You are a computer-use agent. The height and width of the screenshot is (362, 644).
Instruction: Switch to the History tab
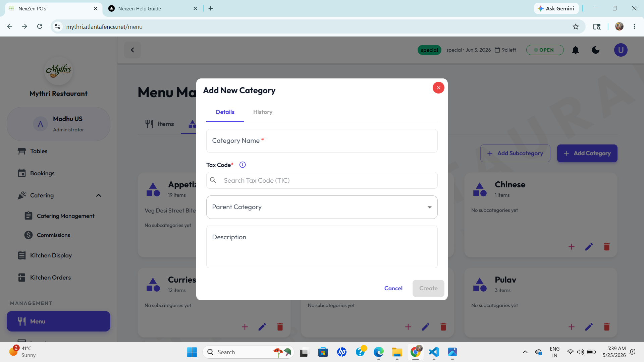coord(263,112)
